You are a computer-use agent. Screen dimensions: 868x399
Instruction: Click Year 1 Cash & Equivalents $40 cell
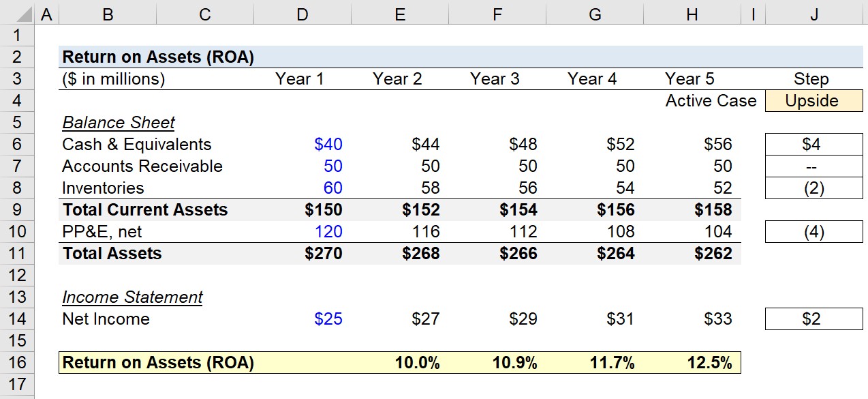click(x=303, y=145)
